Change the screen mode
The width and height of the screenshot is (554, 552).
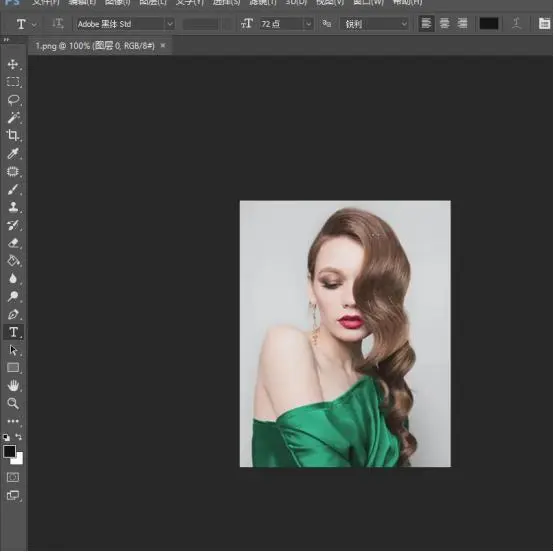click(x=13, y=495)
